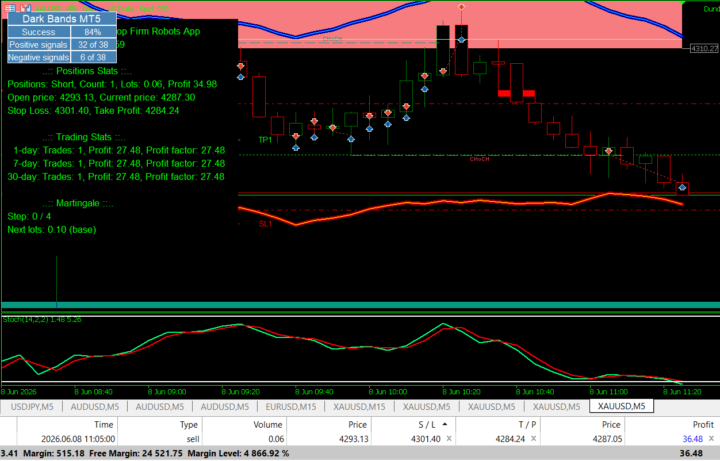
Task: Click the sell type cell
Action: (193, 439)
